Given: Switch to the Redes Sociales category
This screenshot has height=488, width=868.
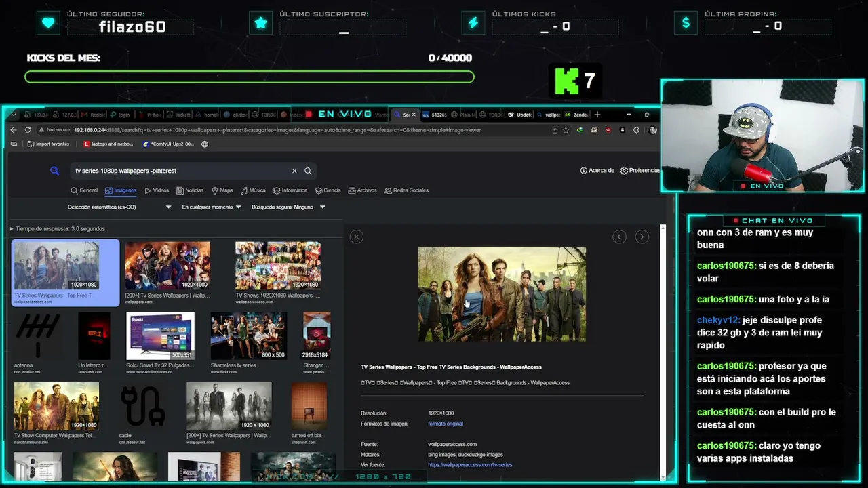Looking at the screenshot, I should (406, 190).
